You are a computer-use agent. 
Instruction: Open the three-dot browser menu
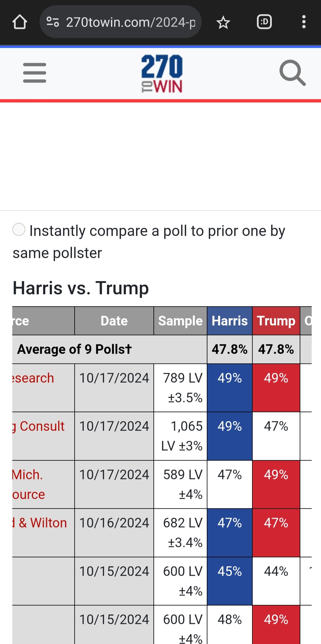[x=304, y=22]
